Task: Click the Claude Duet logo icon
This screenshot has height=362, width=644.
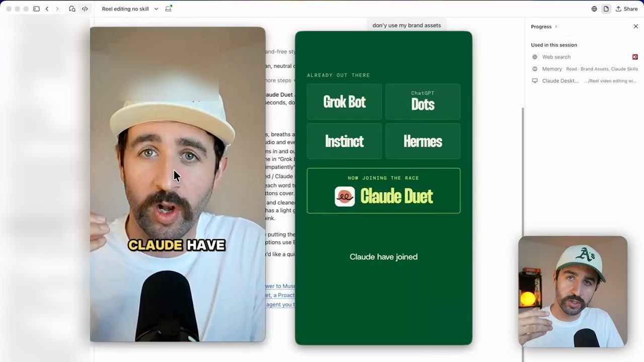Action: [345, 196]
